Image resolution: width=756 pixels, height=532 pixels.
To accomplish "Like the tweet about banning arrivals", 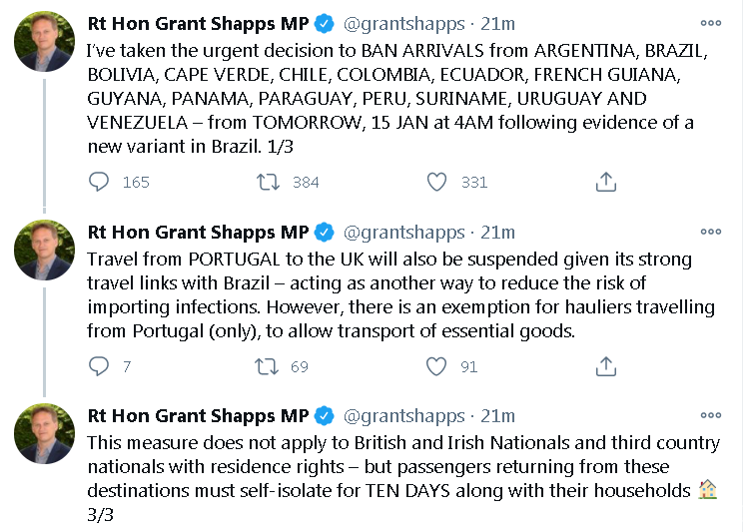I will (436, 182).
